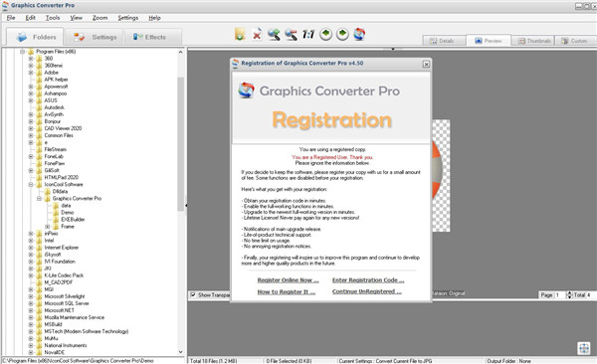Click the Enter Registration Code link

[368, 280]
